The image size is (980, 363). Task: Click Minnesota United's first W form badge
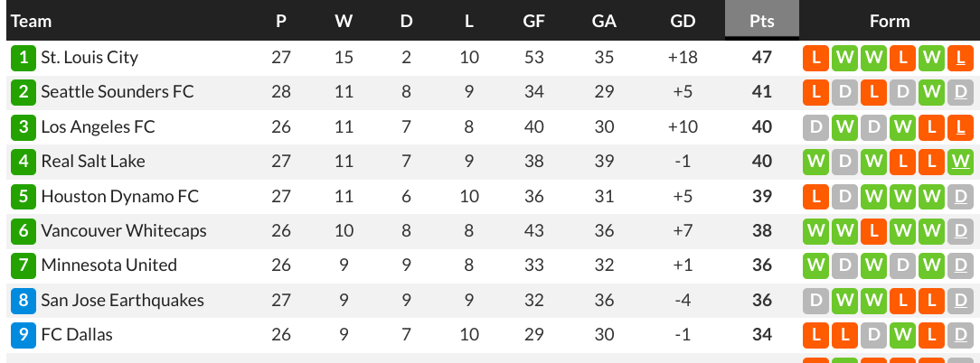815,265
